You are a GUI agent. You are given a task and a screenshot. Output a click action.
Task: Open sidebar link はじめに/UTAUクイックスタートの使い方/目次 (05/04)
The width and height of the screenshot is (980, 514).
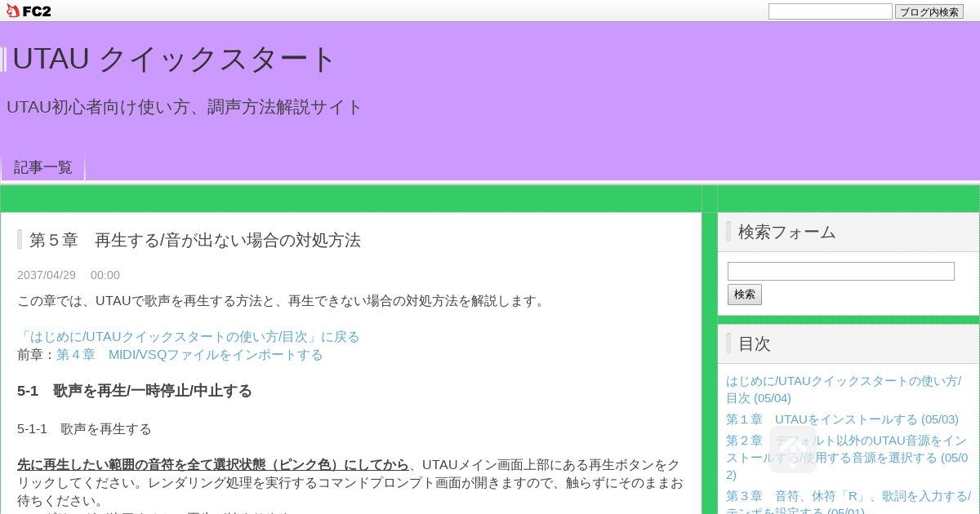pos(844,389)
